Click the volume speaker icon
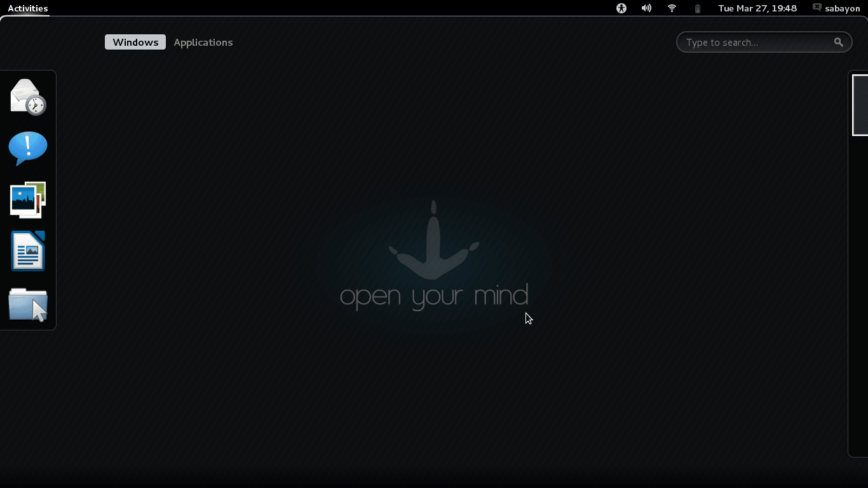Screen dimensions: 868x488 coord(646,8)
